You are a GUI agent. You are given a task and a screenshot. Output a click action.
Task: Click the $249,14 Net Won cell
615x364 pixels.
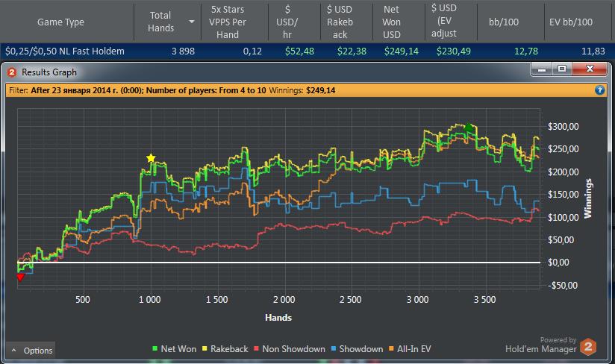point(402,51)
